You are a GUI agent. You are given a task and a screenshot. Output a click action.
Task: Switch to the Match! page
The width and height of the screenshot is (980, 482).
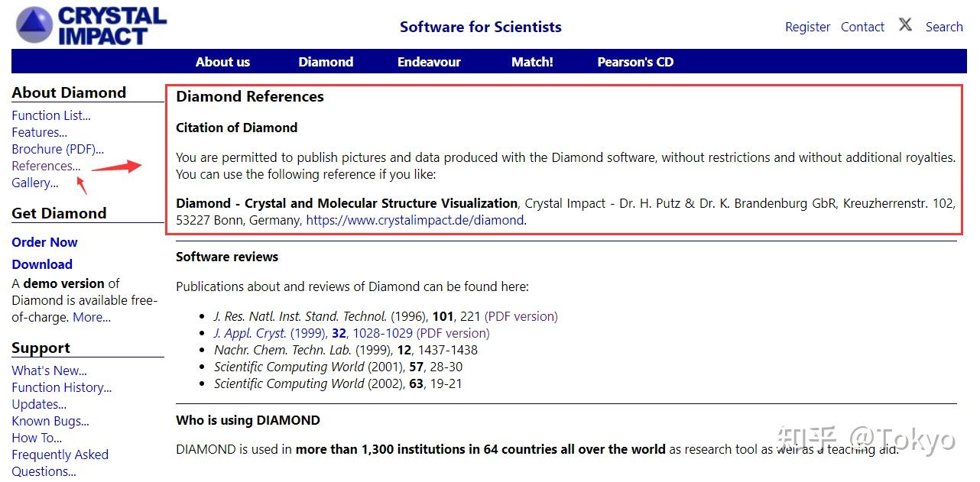coord(532,62)
